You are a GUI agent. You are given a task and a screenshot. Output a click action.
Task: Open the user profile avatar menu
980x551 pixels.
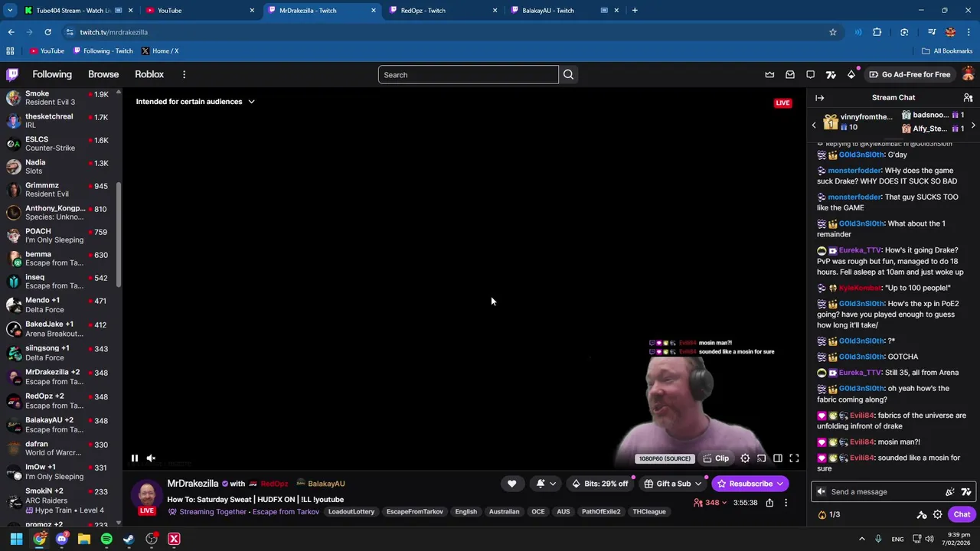click(968, 74)
